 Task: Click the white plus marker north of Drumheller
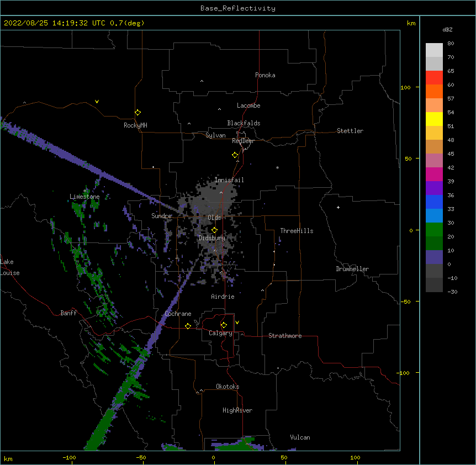pyautogui.click(x=338, y=207)
